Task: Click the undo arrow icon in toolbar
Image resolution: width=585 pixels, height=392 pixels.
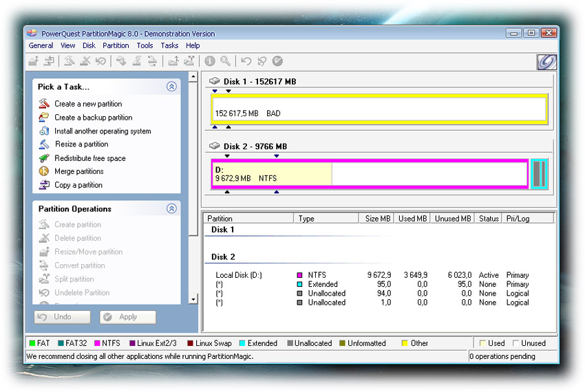Action: pos(246,61)
